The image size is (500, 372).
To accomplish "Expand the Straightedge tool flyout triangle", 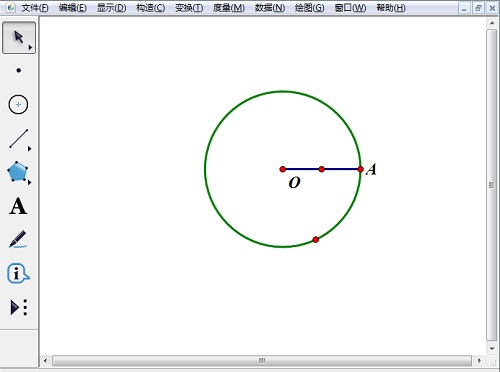I will 30,149.
